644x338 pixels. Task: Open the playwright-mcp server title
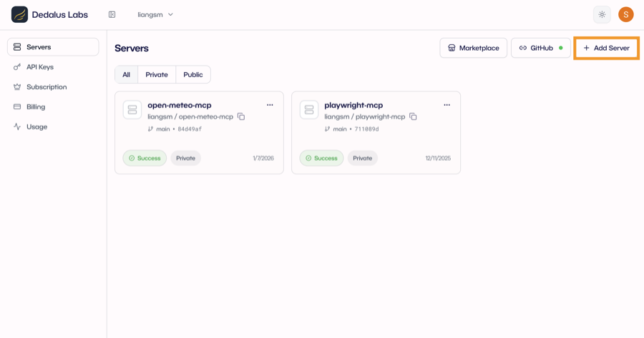(353, 105)
